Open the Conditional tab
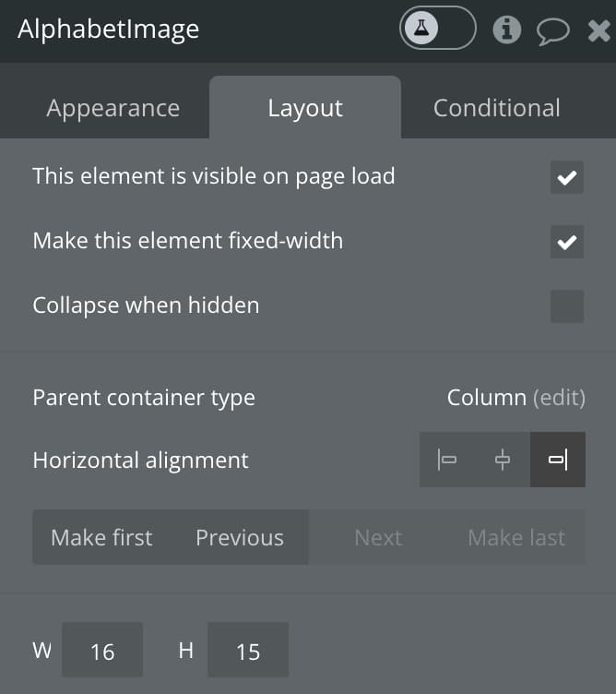The image size is (616, 694). click(497, 108)
